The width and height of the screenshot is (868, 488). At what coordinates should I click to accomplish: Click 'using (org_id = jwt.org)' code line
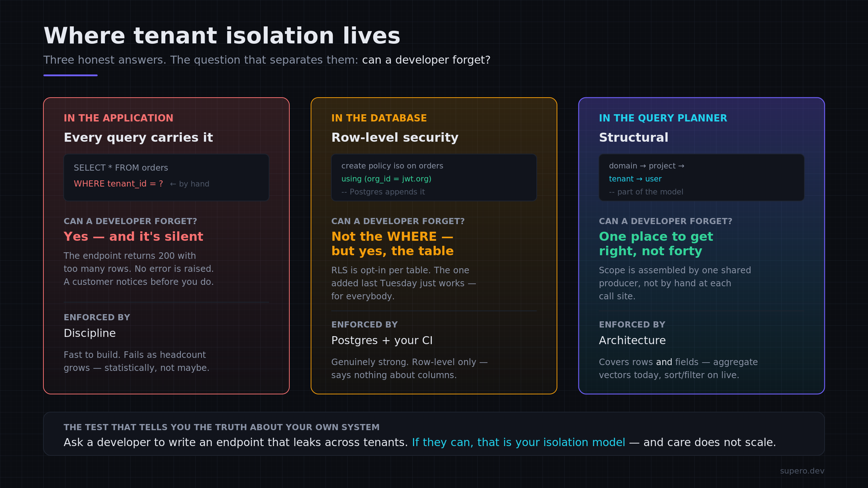click(386, 179)
